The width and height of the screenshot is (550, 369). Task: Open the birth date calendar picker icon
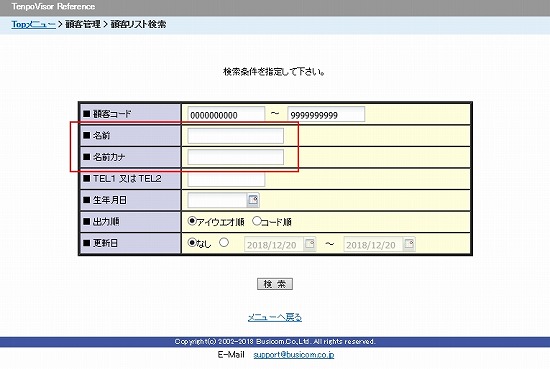click(253, 200)
